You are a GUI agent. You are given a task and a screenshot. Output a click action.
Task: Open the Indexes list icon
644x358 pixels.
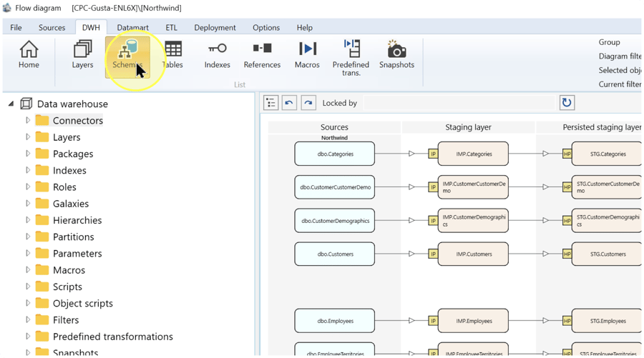click(x=218, y=54)
